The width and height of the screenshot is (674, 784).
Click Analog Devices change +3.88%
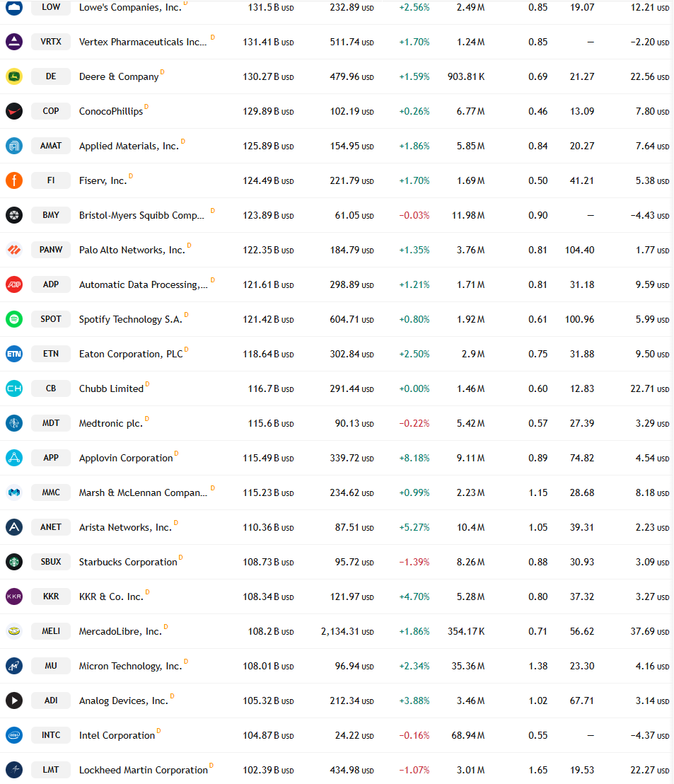414,701
